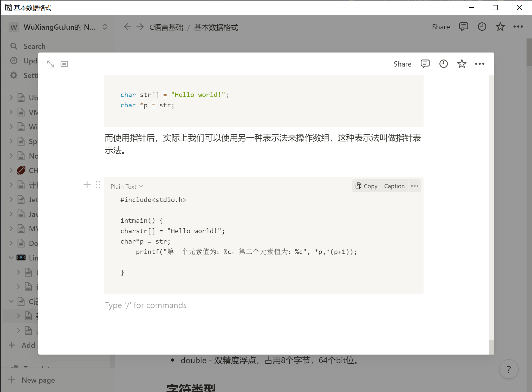Click the six-dot block drag handle

tap(98, 185)
